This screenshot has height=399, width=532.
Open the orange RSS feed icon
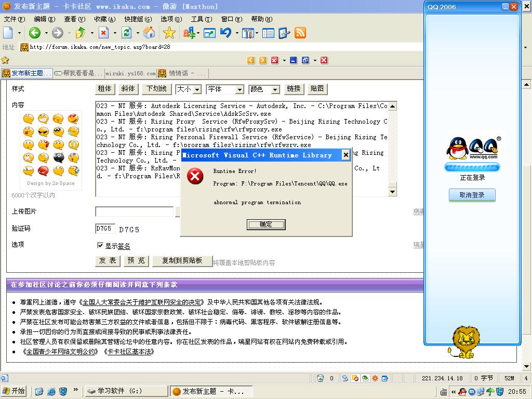click(300, 33)
